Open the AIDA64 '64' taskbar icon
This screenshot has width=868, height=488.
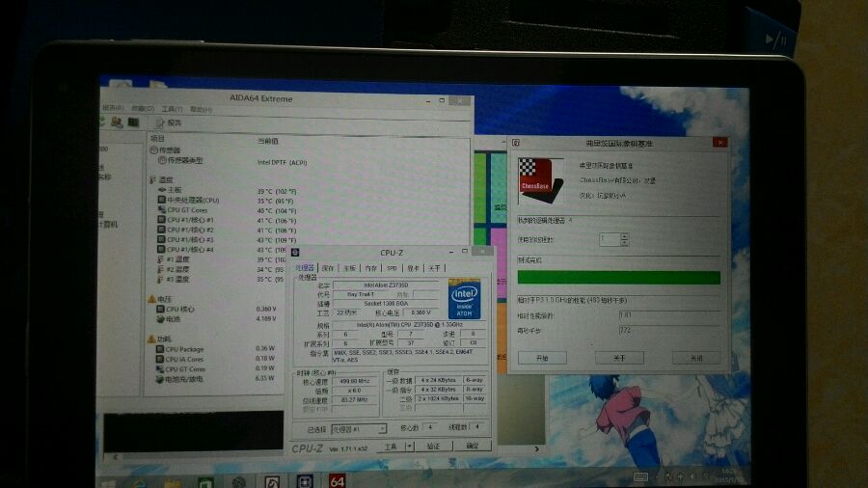tap(337, 481)
